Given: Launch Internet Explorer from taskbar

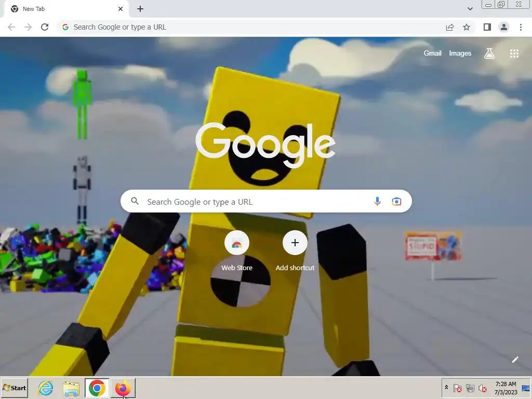Looking at the screenshot, I should click(x=46, y=388).
